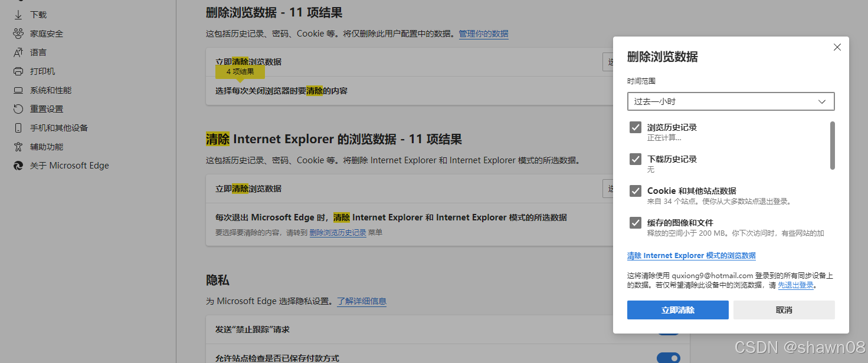Toggle the 发送"禁止跟踪"请求 switch
The image size is (868, 363).
(x=669, y=331)
